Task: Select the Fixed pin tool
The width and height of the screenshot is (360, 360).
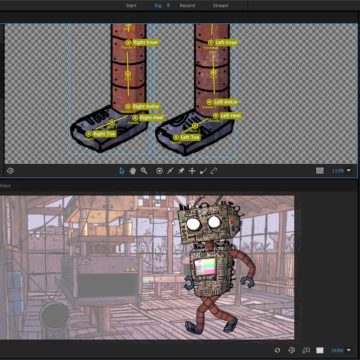Action: pyautogui.click(x=181, y=171)
